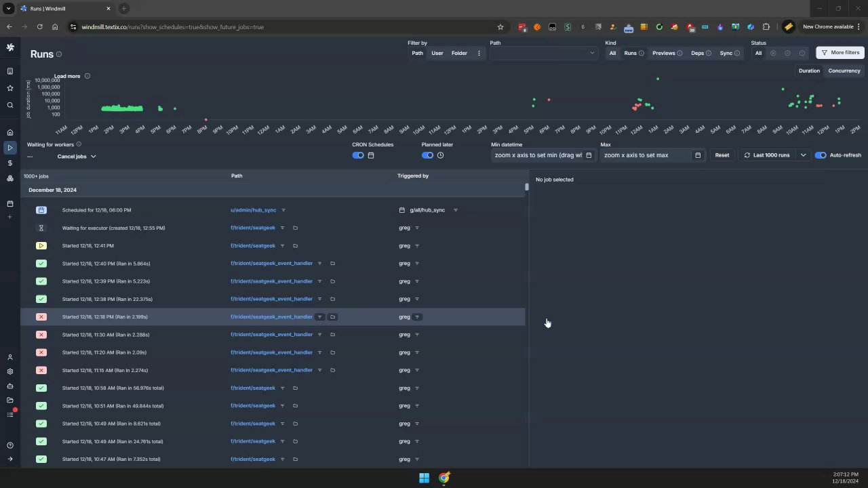Image resolution: width=868 pixels, height=488 pixels.
Task: Click the success status icon of the 10:58 AM run
Action: click(x=41, y=388)
